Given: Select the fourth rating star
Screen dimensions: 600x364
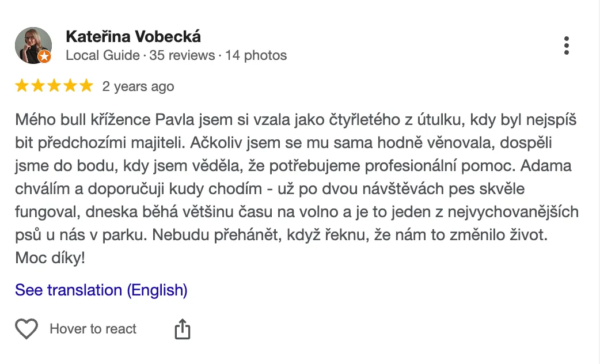Looking at the screenshot, I should [x=70, y=86].
